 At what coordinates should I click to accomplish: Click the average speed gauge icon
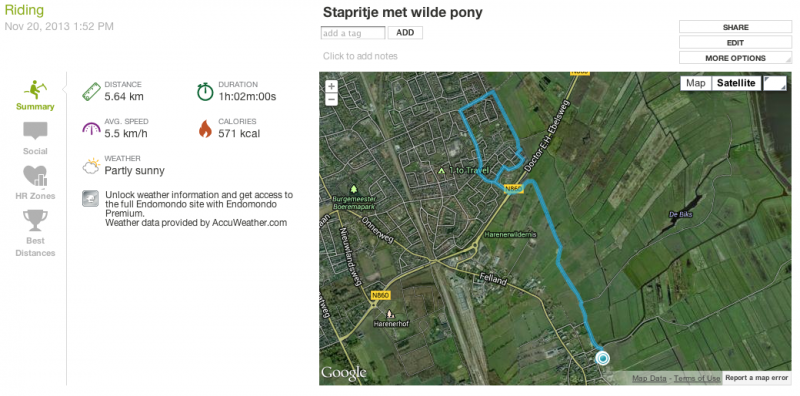pyautogui.click(x=91, y=129)
